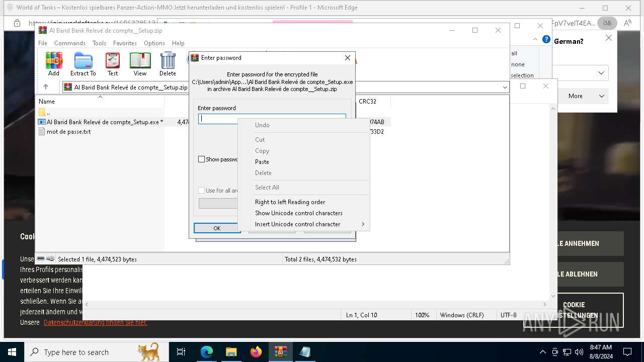
Task: Click the Test archive icon
Action: pos(113,64)
